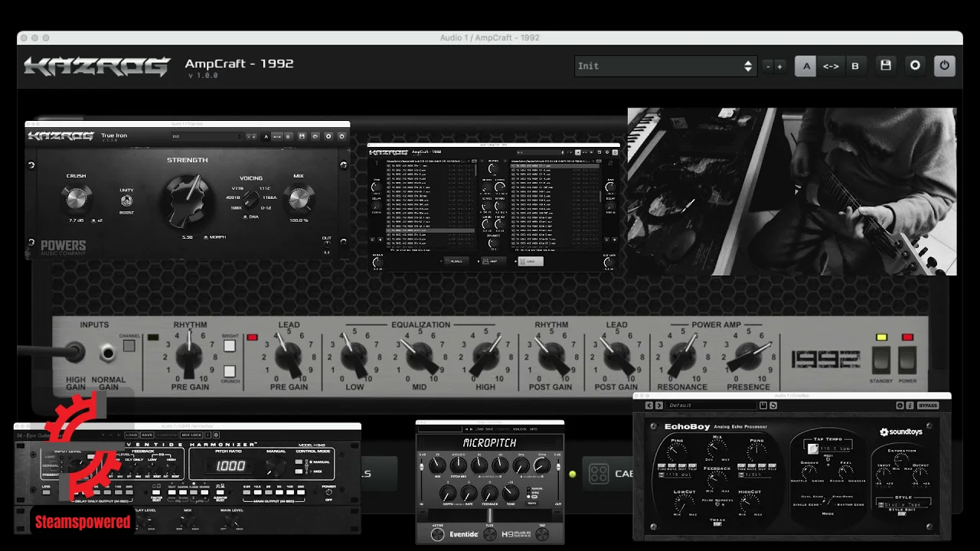Click the EchoBoy Default preset name field
Image resolution: width=980 pixels, height=551 pixels.
[x=711, y=406]
